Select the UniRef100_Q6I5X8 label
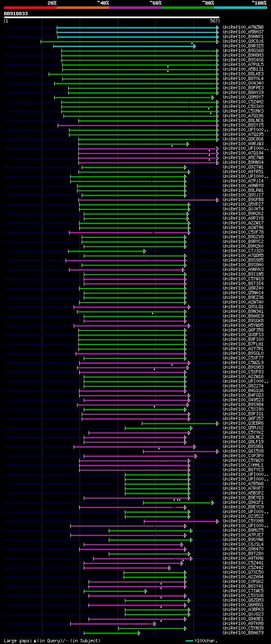Image resolution: width=271 pixels, height=644 pixels. (243, 451)
